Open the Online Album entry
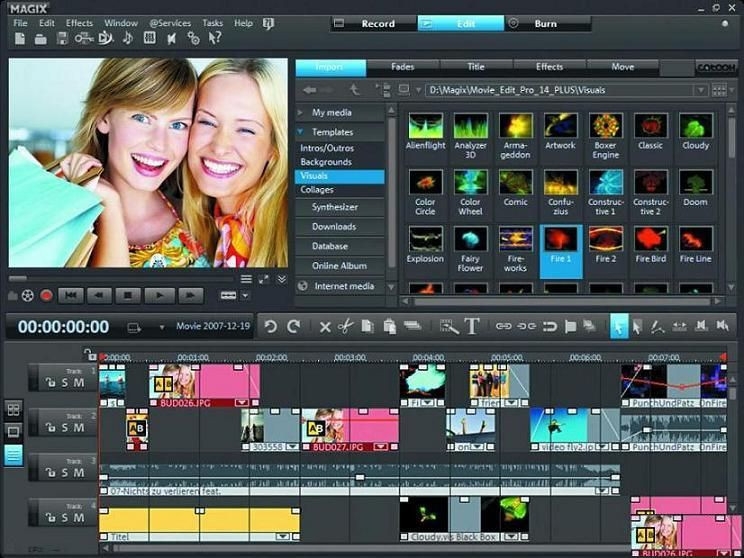The width and height of the screenshot is (744, 558). [339, 266]
